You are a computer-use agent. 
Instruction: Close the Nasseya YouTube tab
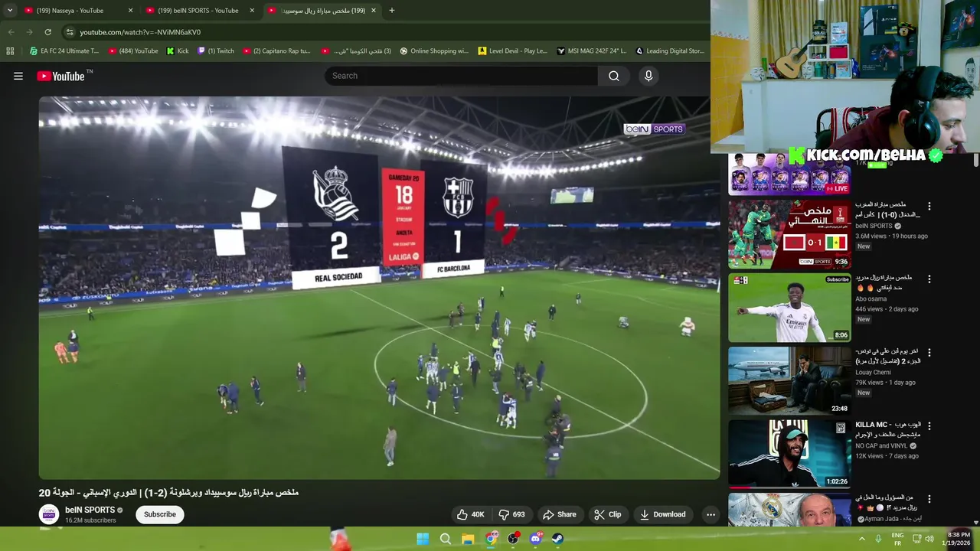130,11
